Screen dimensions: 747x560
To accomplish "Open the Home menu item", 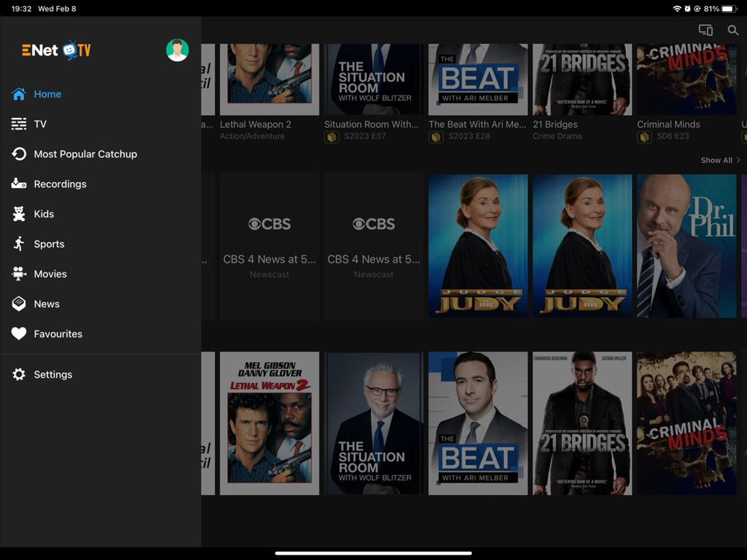I will (x=101, y=94).
